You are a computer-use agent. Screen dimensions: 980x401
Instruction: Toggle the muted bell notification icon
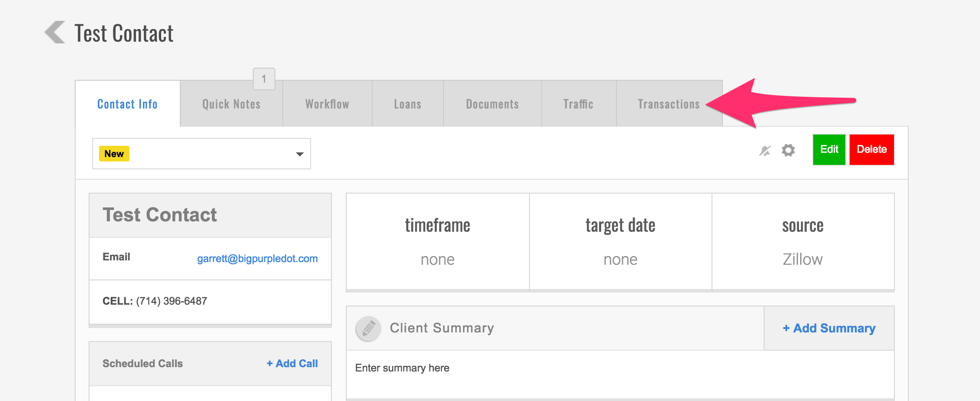[x=765, y=151]
